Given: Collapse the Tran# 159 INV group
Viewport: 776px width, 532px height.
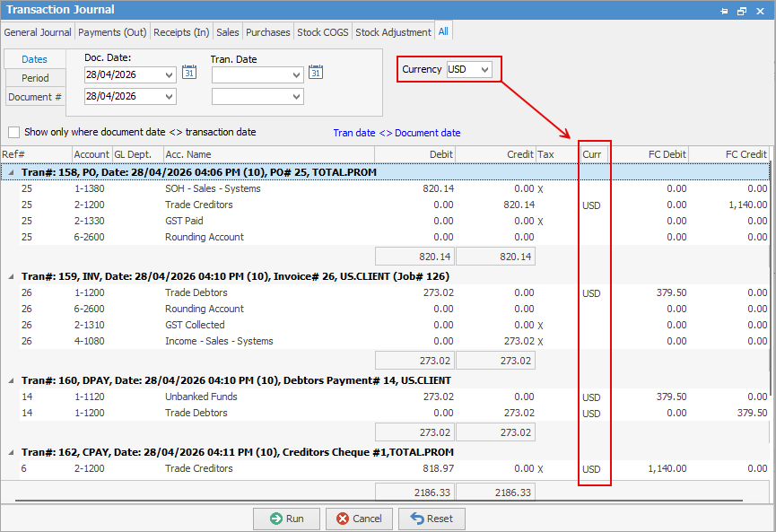Looking at the screenshot, I should tap(11, 276).
